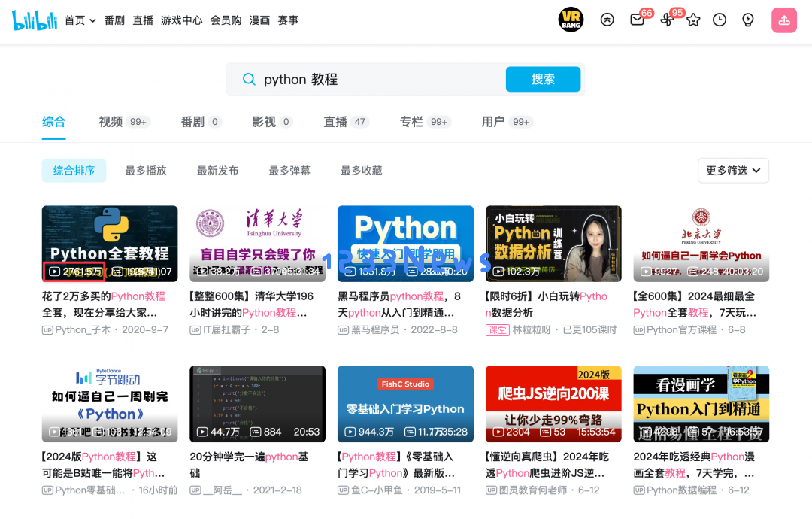Open watch history clock icon
812x519 pixels.
(x=720, y=20)
